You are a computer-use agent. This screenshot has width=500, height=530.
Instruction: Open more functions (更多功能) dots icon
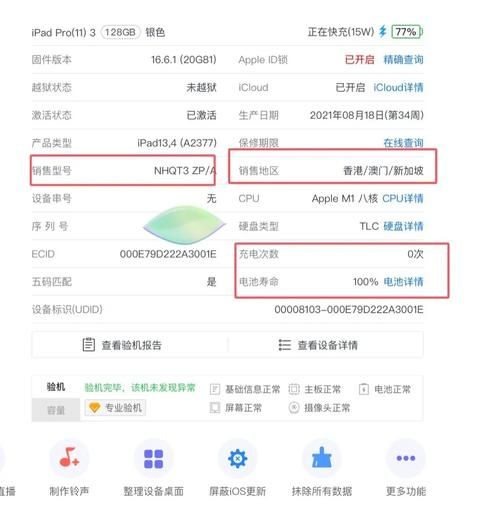pyautogui.click(x=406, y=458)
